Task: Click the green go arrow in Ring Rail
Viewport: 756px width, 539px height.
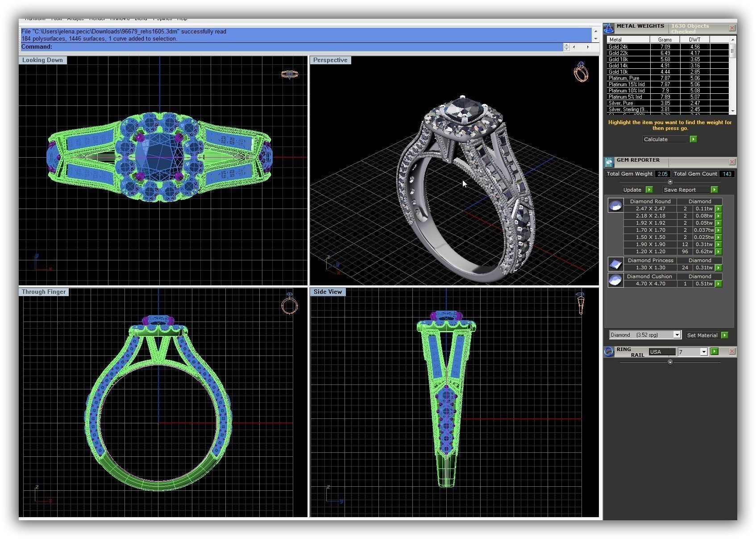Action: (x=714, y=351)
